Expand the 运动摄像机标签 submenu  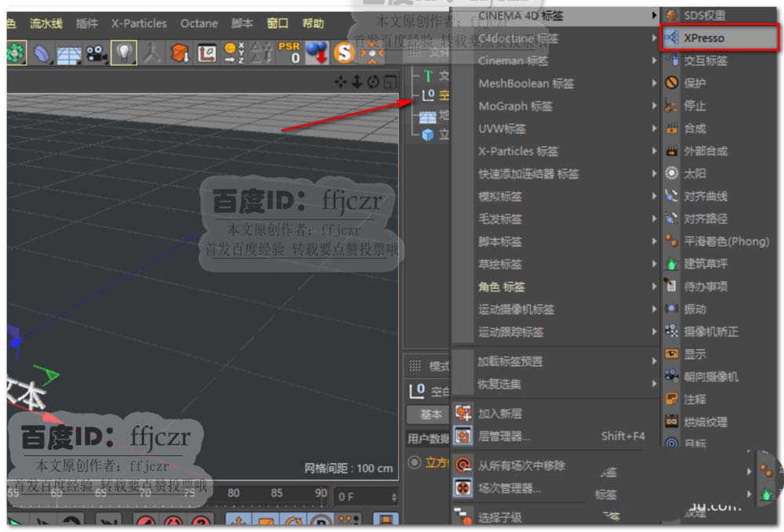click(556, 309)
